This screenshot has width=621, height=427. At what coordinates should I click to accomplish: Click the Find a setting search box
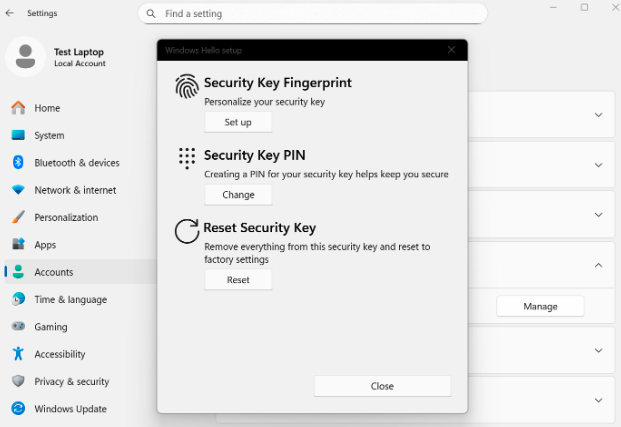click(x=312, y=14)
